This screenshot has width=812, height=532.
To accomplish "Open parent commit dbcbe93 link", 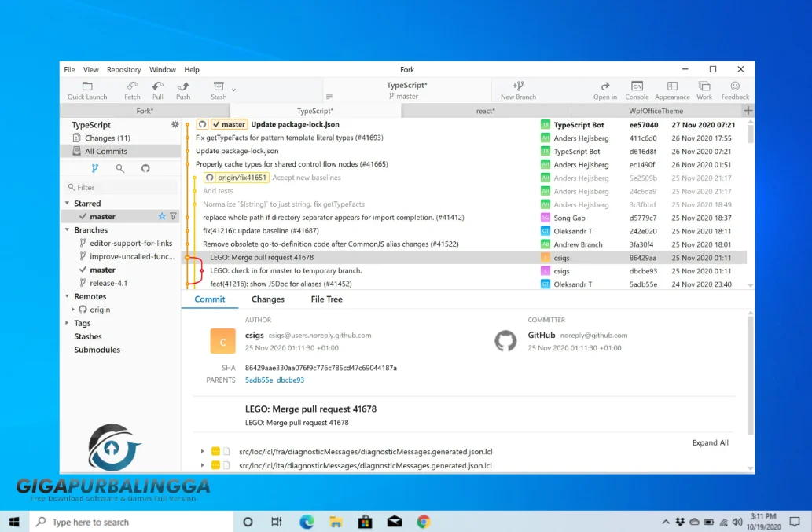I will coord(290,380).
